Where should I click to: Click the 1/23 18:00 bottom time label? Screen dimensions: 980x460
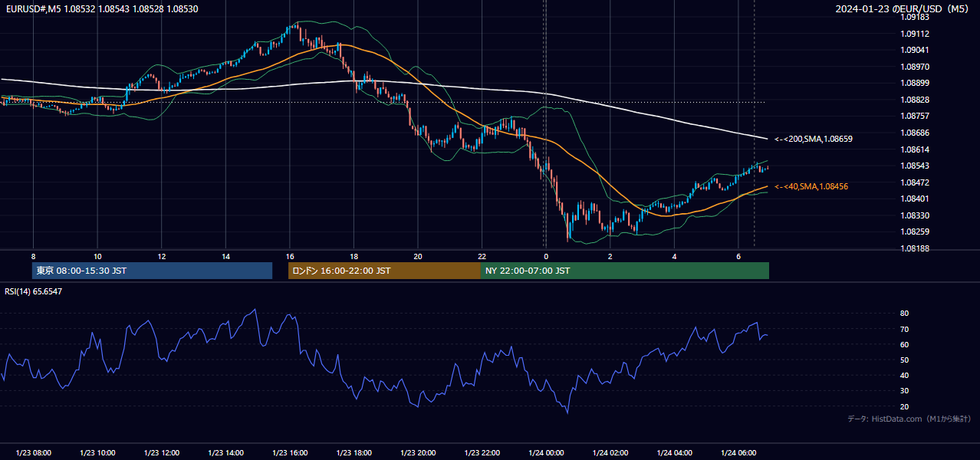pos(354,453)
